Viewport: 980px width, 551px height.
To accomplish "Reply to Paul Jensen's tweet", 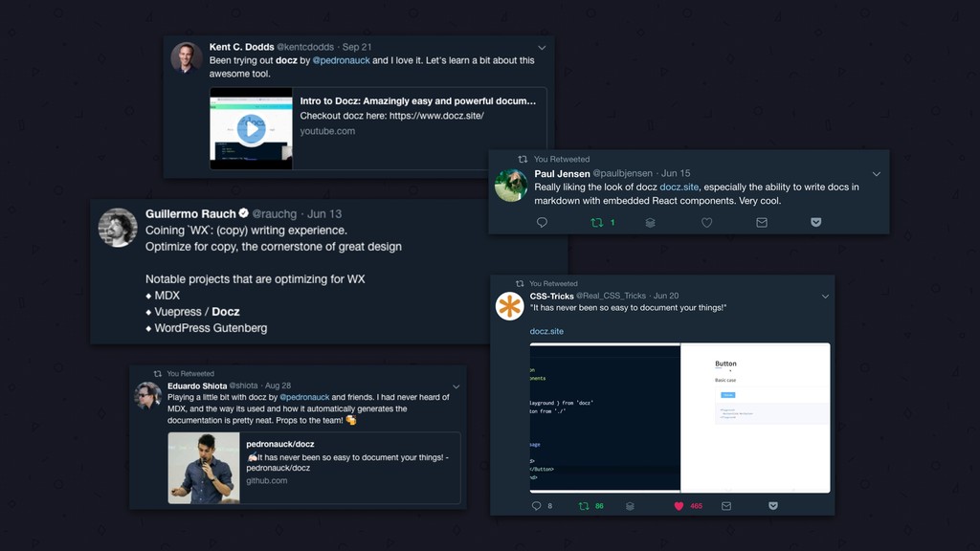I will pyautogui.click(x=542, y=222).
